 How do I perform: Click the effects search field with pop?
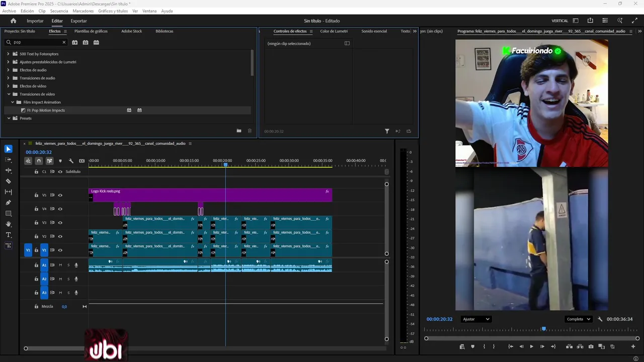point(35,42)
